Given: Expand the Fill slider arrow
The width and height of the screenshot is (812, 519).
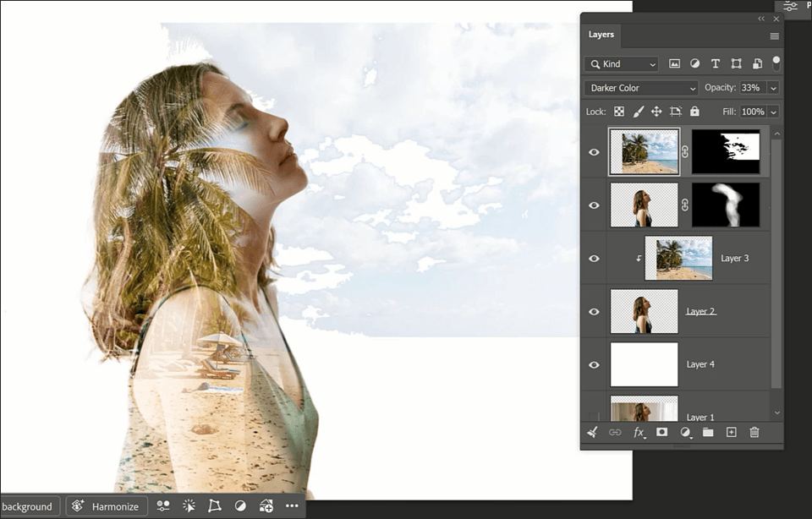Looking at the screenshot, I should [x=773, y=112].
